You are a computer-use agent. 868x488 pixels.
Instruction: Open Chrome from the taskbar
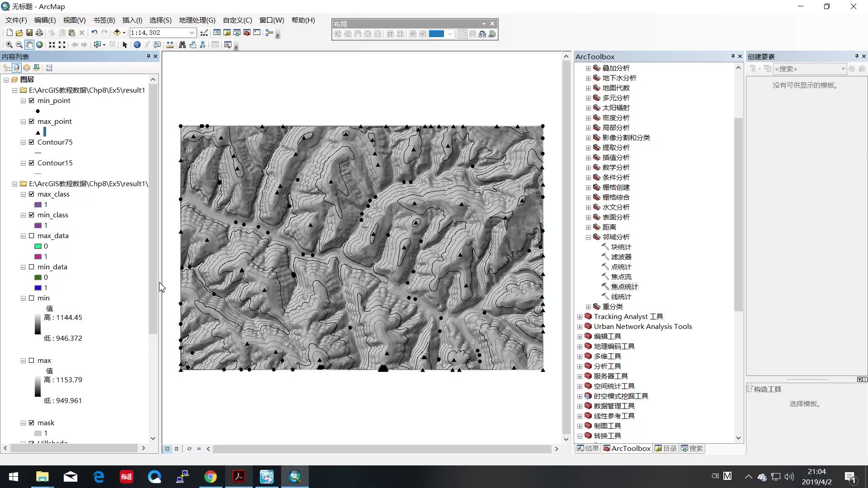pyautogui.click(x=210, y=477)
